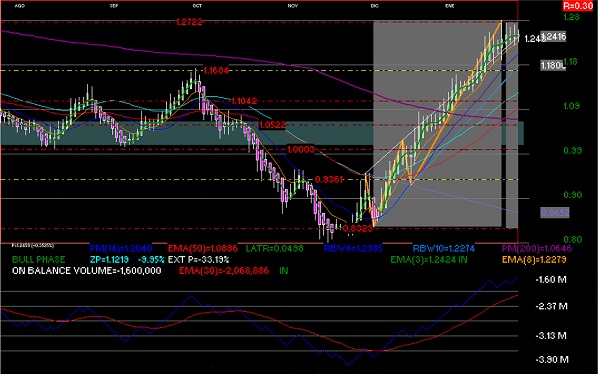Click the ON BALANCE VOLUME readout
598x374 pixels.
87,271
